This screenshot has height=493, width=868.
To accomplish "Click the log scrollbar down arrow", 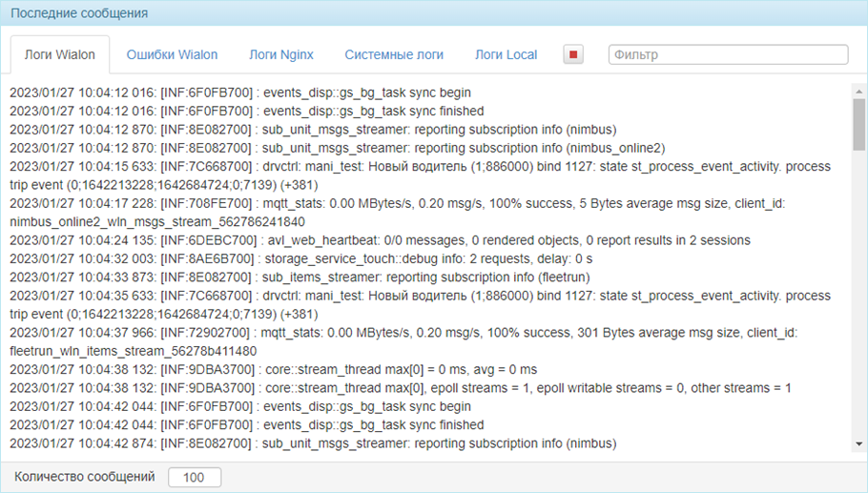I will 858,443.
